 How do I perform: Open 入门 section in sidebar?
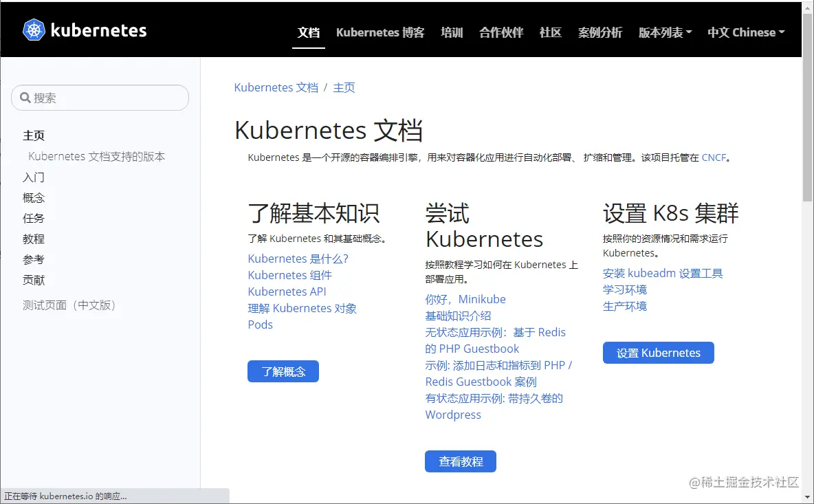click(x=34, y=177)
